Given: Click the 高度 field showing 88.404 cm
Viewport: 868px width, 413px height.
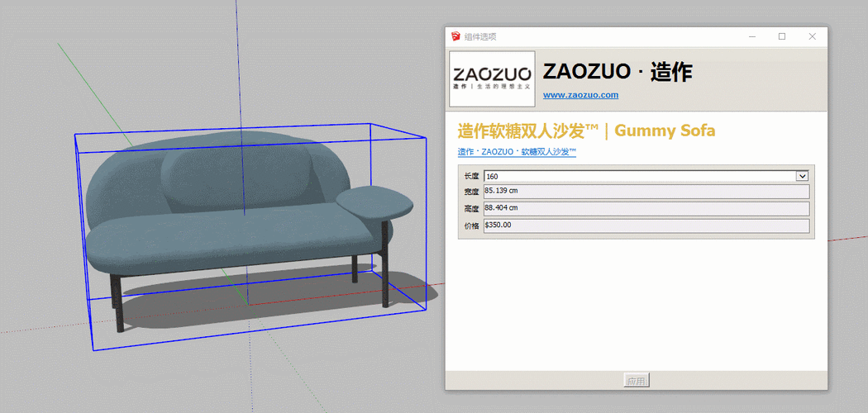Looking at the screenshot, I should pyautogui.click(x=646, y=208).
